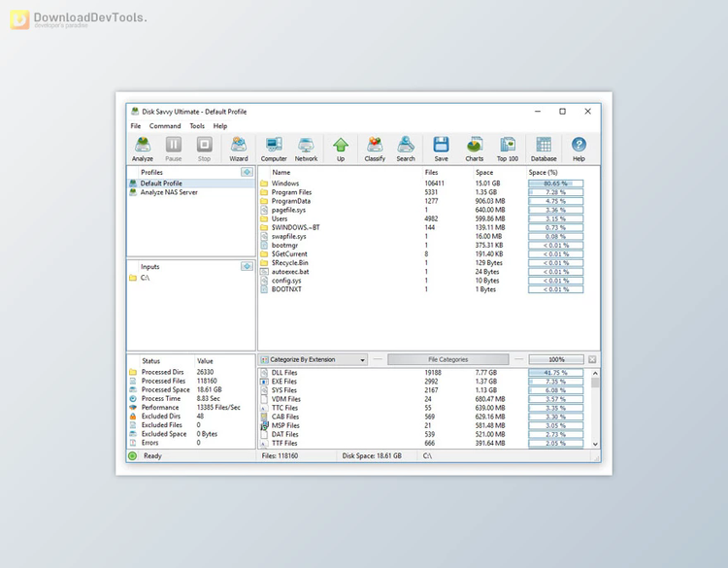Click the green Ready status indicator
Image resolution: width=728 pixels, height=568 pixels.
tap(132, 455)
